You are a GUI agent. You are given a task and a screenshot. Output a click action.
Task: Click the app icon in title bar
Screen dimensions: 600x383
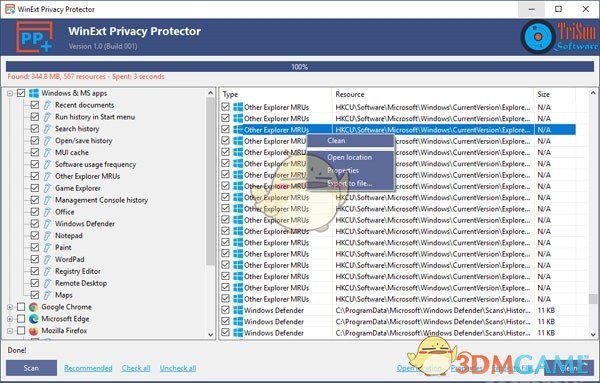tap(10, 9)
